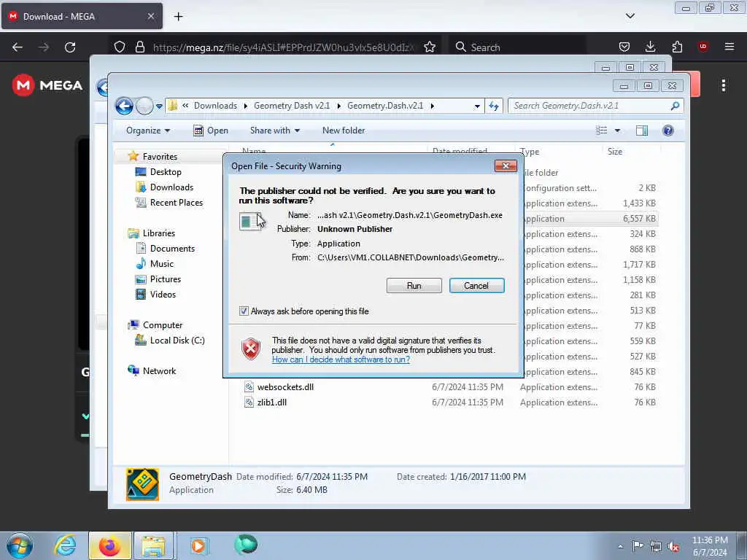Image resolution: width=747 pixels, height=560 pixels.
Task: Select Network in navigation pane
Action: [159, 371]
